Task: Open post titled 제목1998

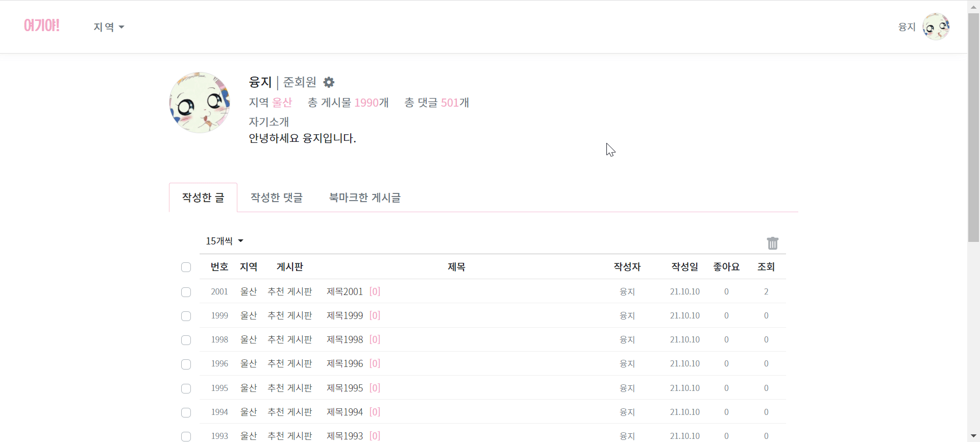Action: click(345, 339)
